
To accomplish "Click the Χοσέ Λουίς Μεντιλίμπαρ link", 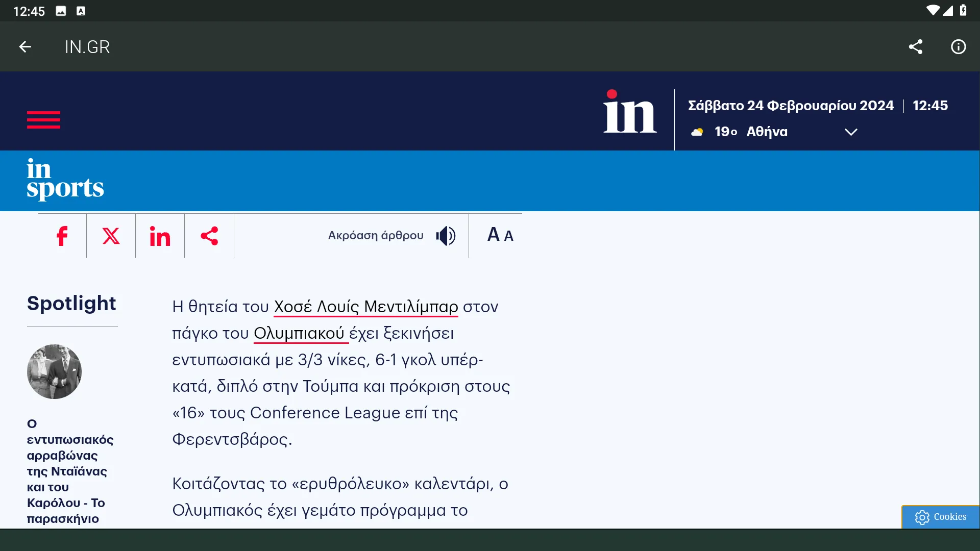I will click(x=366, y=306).
